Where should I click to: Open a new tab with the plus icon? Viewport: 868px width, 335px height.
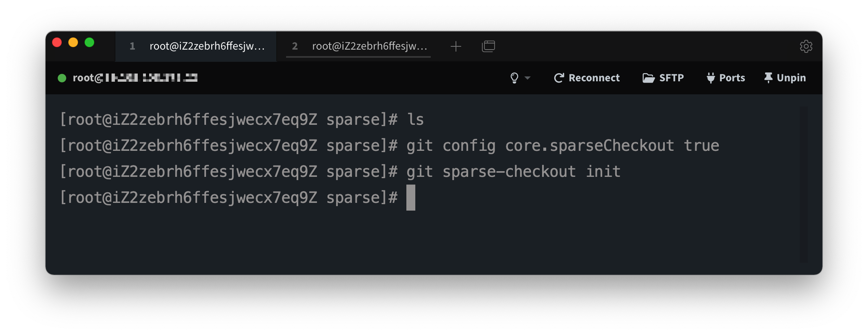pyautogui.click(x=456, y=46)
